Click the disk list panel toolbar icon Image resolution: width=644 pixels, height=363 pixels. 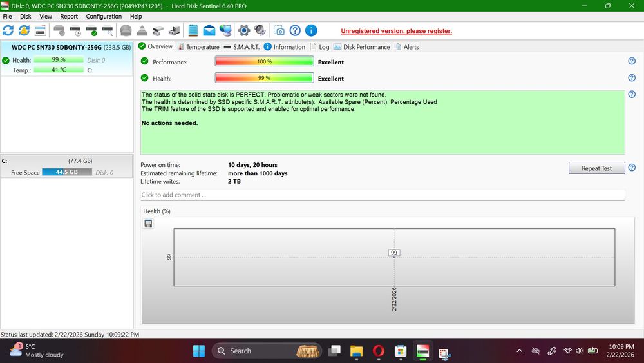pyautogui.click(x=40, y=30)
